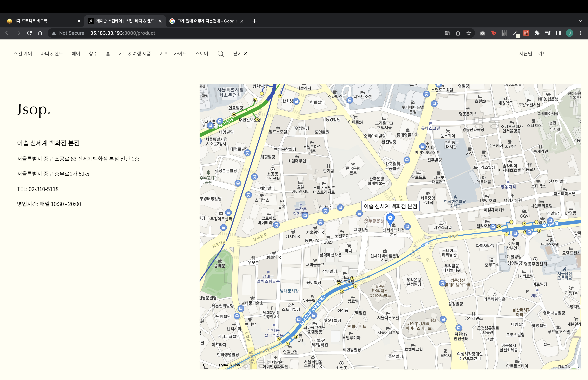Image resolution: width=588 pixels, height=380 pixels.
Task: Open the Extensions puzzle icon
Action: tap(537, 33)
